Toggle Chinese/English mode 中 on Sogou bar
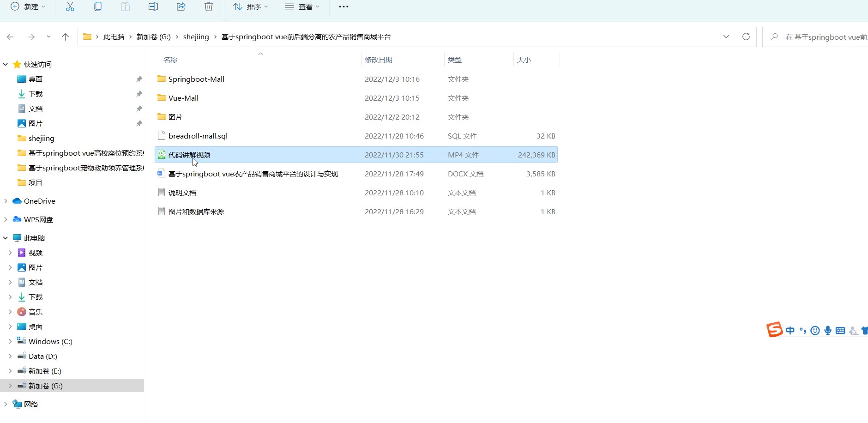Viewport: 868px width, 423px height. tap(790, 331)
